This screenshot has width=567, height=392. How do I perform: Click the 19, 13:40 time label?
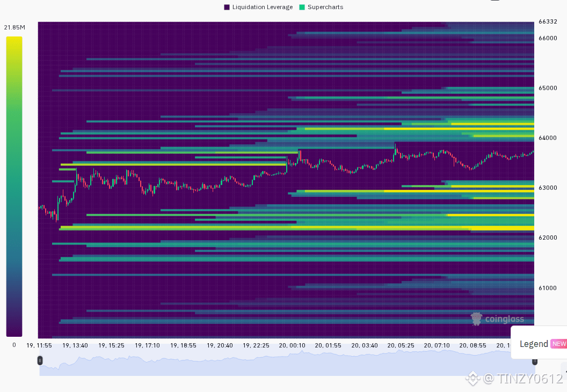[x=75, y=345]
